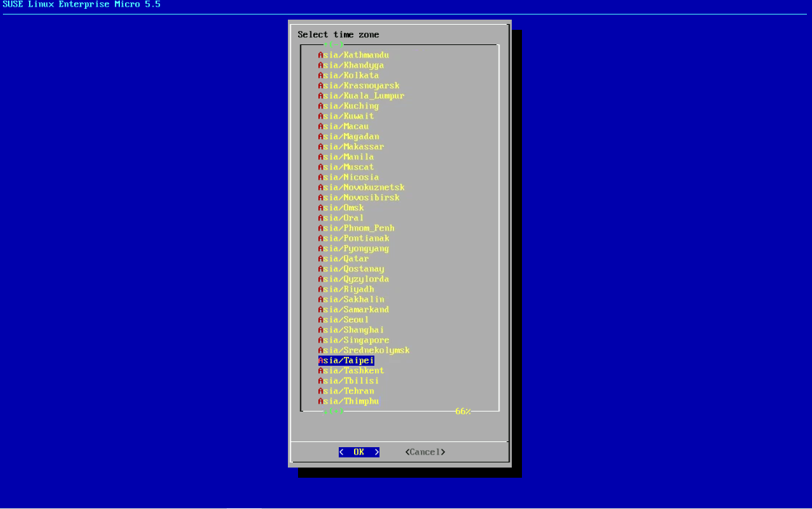Viewport: 812px width, 509px height.
Task: Select Asia/Kuala_Lumpur time zone
Action: pyautogui.click(x=361, y=96)
